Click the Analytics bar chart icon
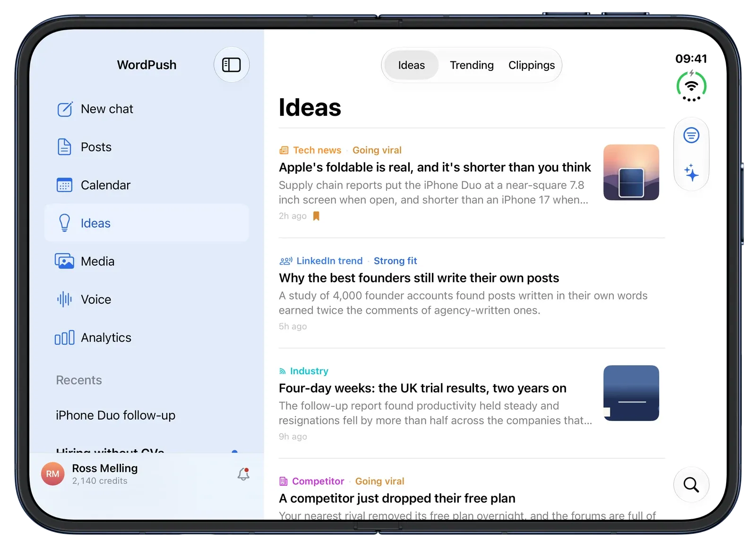Screen dimensions: 756x549 click(64, 338)
